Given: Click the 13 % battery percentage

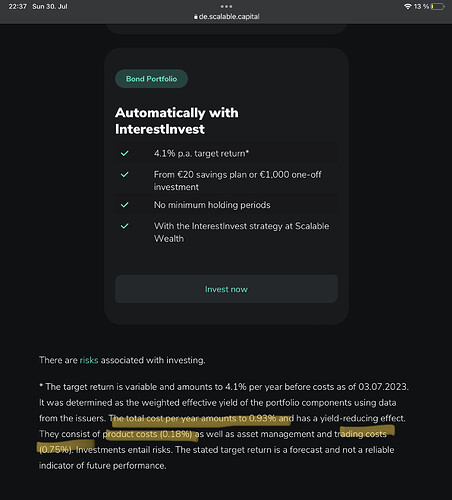Looking at the screenshot, I should click(421, 6).
